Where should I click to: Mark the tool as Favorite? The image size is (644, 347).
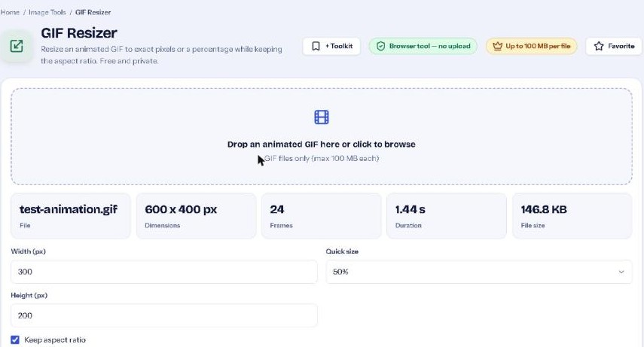pos(614,46)
